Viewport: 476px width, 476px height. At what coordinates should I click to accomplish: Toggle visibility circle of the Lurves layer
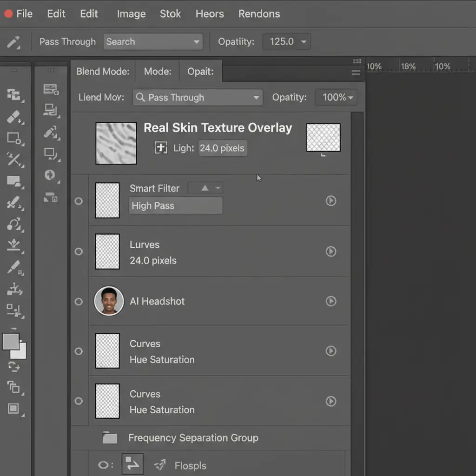pos(79,251)
